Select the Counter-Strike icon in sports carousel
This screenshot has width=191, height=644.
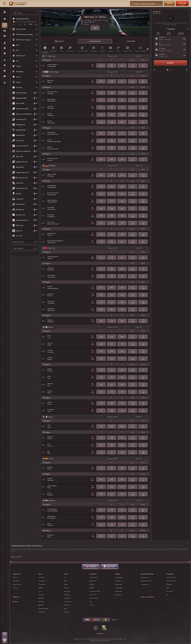127,48
